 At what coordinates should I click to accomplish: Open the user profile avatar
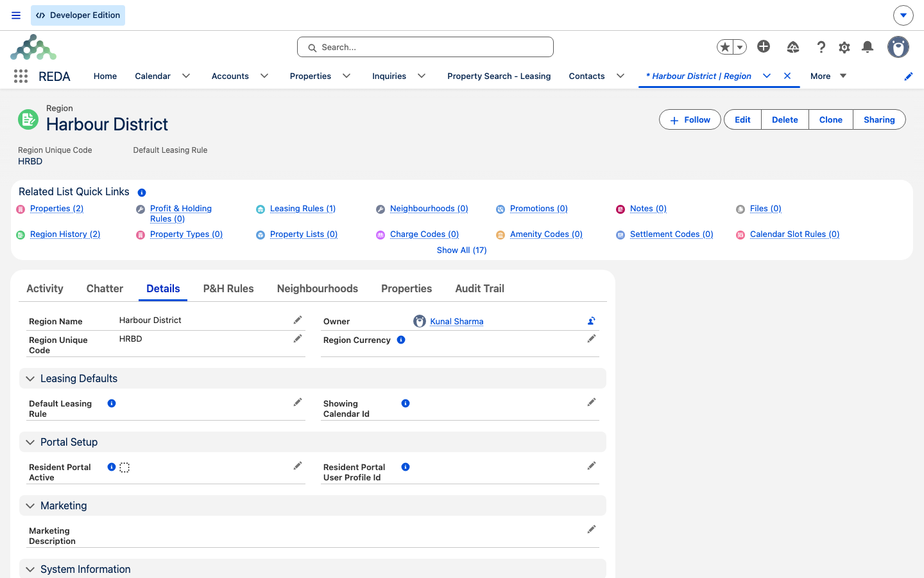(x=898, y=47)
